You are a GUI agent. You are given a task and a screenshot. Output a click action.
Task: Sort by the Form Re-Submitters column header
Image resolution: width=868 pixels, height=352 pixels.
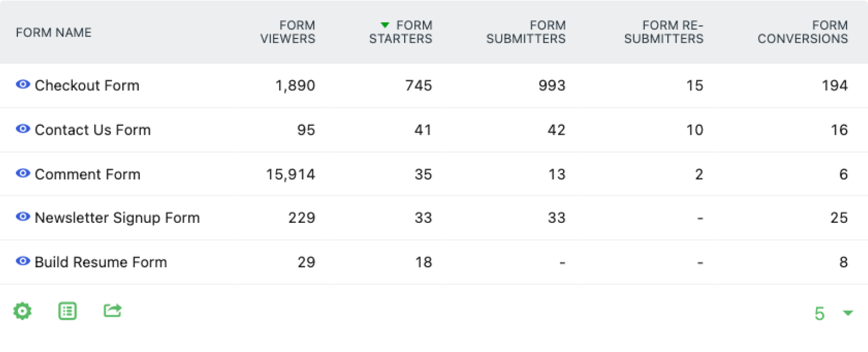click(x=664, y=32)
